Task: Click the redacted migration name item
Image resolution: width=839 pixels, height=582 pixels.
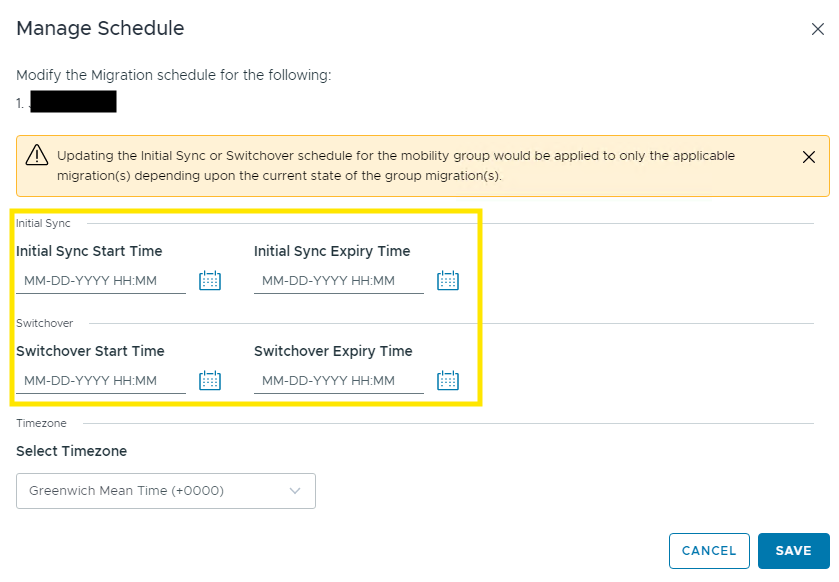Action: pyautogui.click(x=73, y=101)
